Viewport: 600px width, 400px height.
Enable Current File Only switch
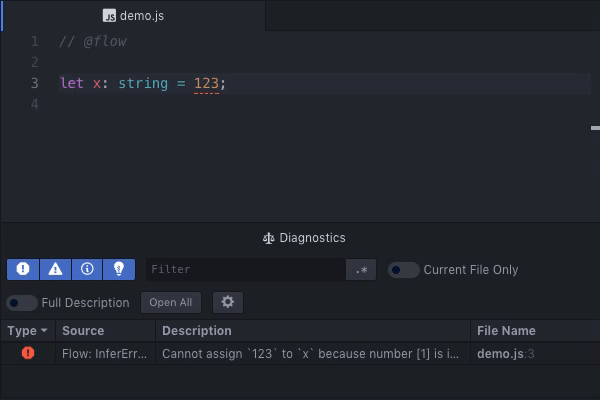(x=403, y=270)
